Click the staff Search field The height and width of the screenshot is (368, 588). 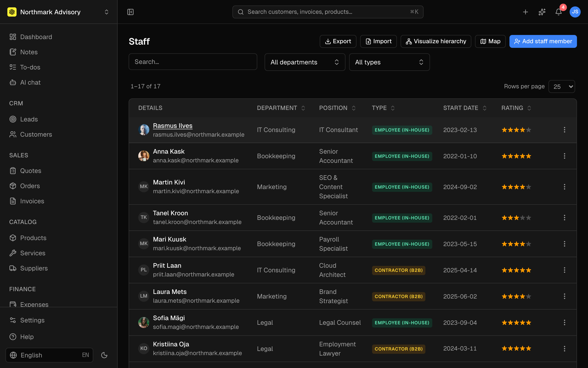click(193, 62)
